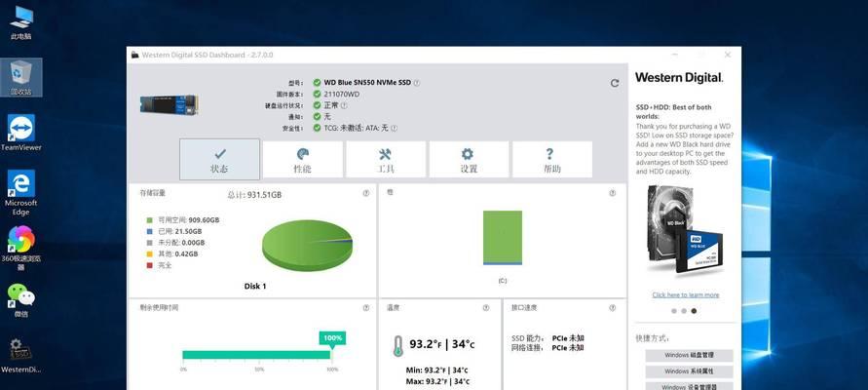Click the 'SSD 能力: PCIe 未知' text

[547, 338]
